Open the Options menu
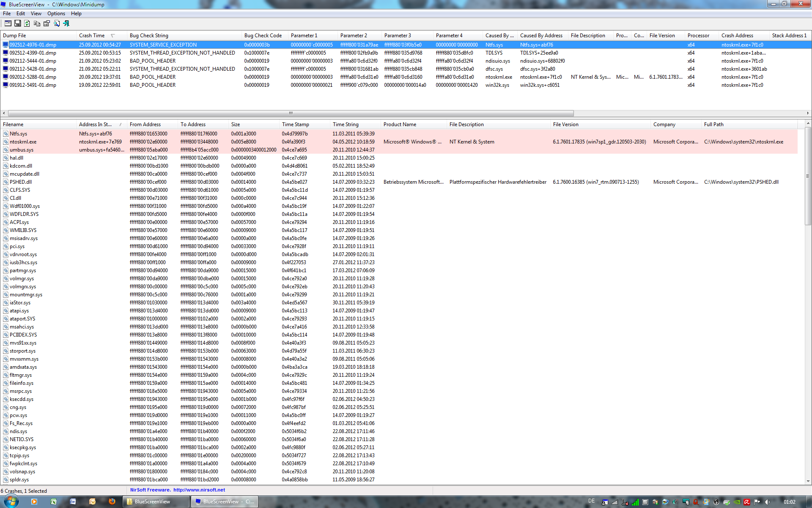 click(x=56, y=14)
